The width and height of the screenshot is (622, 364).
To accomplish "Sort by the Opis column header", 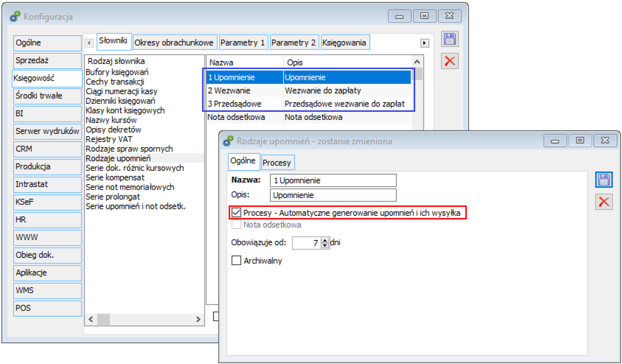I will click(348, 62).
